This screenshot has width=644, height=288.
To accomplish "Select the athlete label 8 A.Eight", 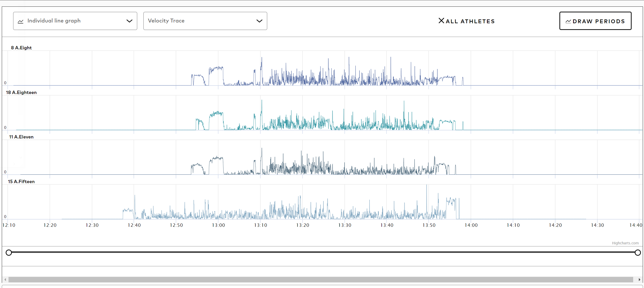I will tap(21, 48).
